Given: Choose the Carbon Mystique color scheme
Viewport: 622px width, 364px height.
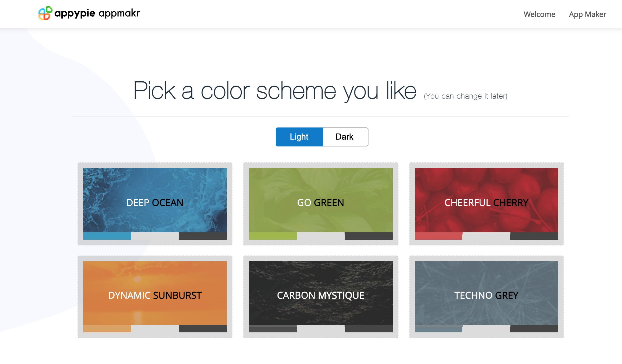Looking at the screenshot, I should tap(320, 293).
